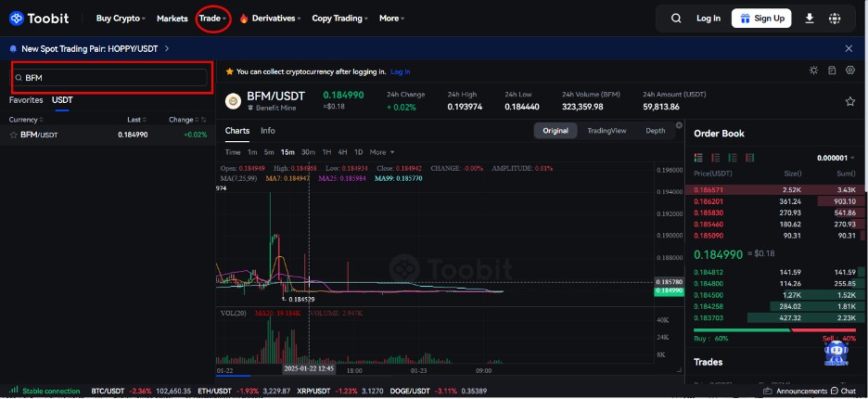
Task: Select the fourth order book layout icon
Action: tap(750, 158)
